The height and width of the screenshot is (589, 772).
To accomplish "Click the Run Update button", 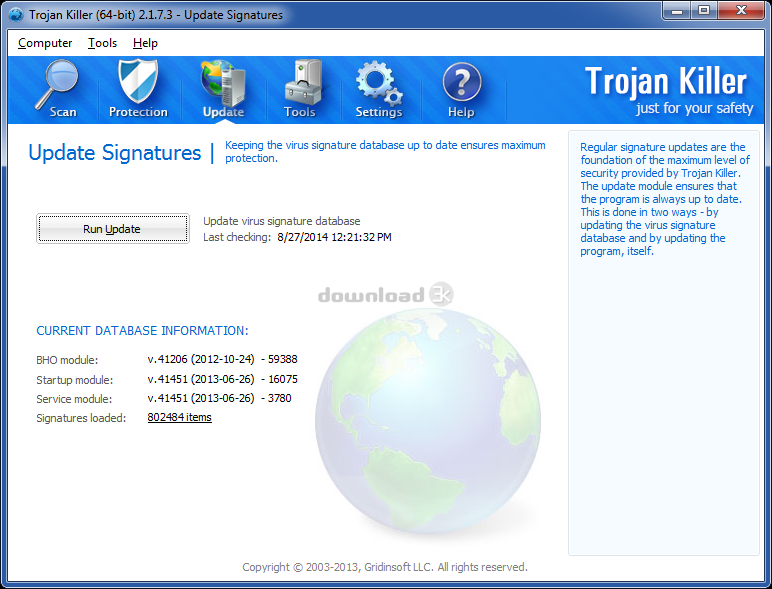I will 113,229.
